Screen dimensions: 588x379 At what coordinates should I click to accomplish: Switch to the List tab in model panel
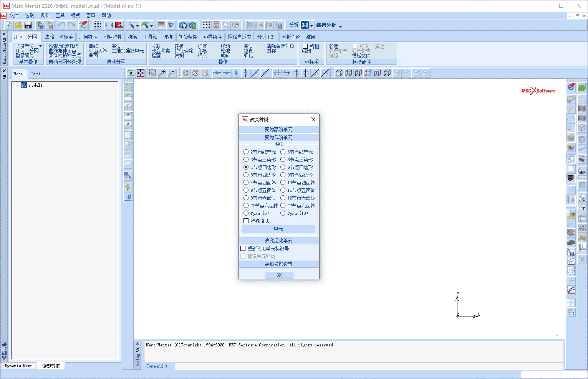[x=36, y=74]
